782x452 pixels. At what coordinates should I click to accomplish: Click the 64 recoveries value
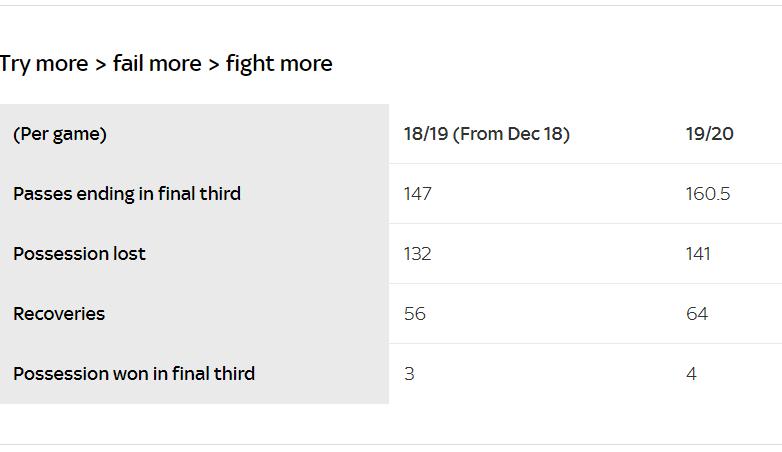(x=697, y=314)
